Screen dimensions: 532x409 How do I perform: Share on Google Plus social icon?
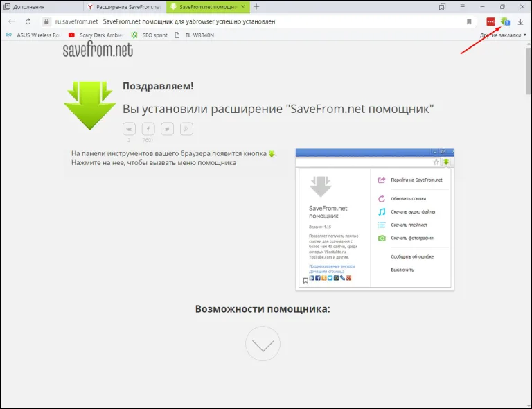pyautogui.click(x=186, y=129)
